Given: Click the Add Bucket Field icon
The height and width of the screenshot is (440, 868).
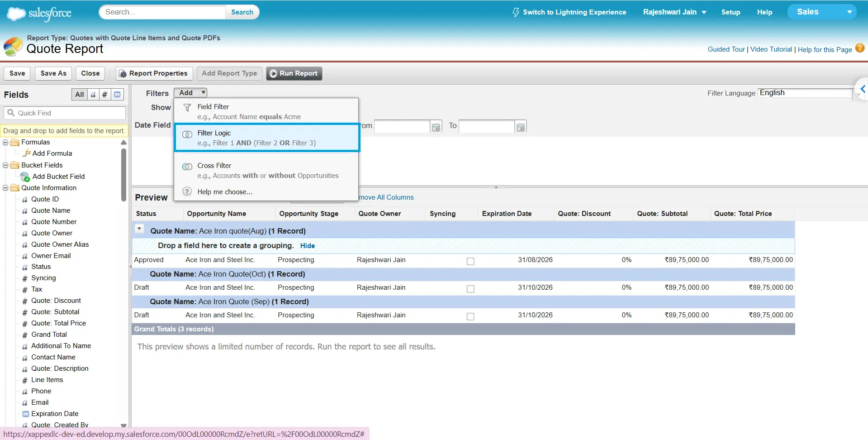Looking at the screenshot, I should [x=25, y=177].
